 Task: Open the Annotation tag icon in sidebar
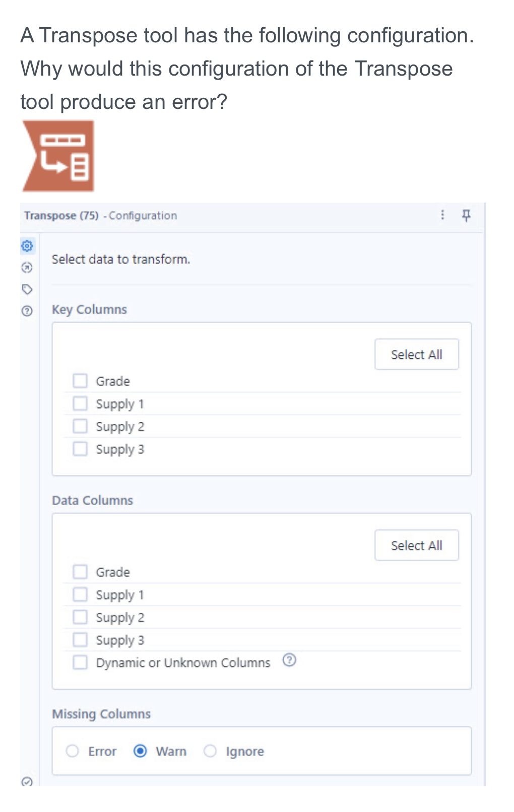click(x=27, y=288)
